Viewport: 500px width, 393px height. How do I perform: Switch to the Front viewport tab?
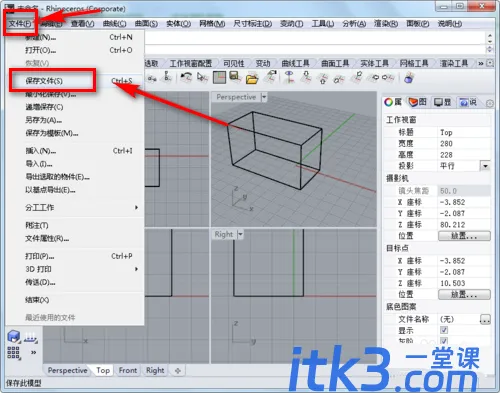(128, 370)
